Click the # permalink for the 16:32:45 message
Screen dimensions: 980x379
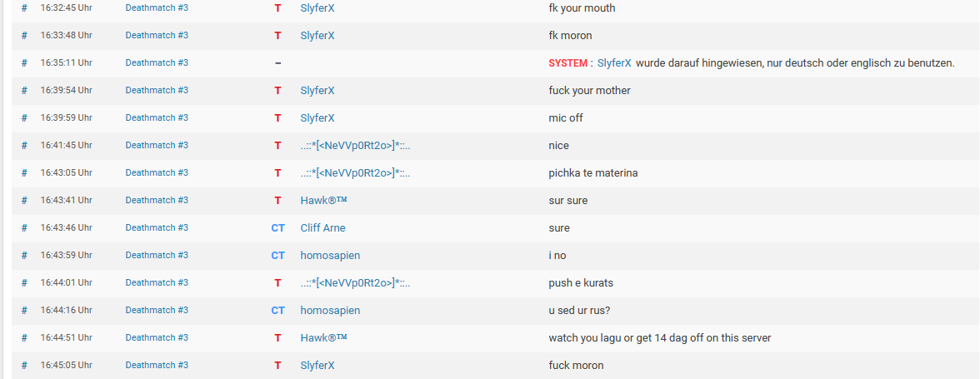click(x=24, y=8)
